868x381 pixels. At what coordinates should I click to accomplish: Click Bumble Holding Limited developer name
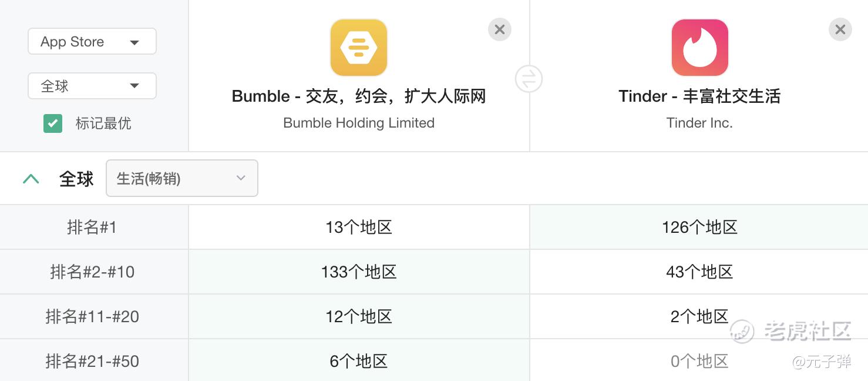click(x=359, y=123)
